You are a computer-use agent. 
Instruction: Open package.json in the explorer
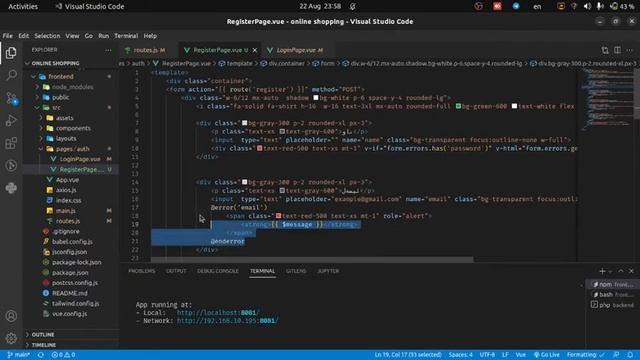pyautogui.click(x=70, y=273)
